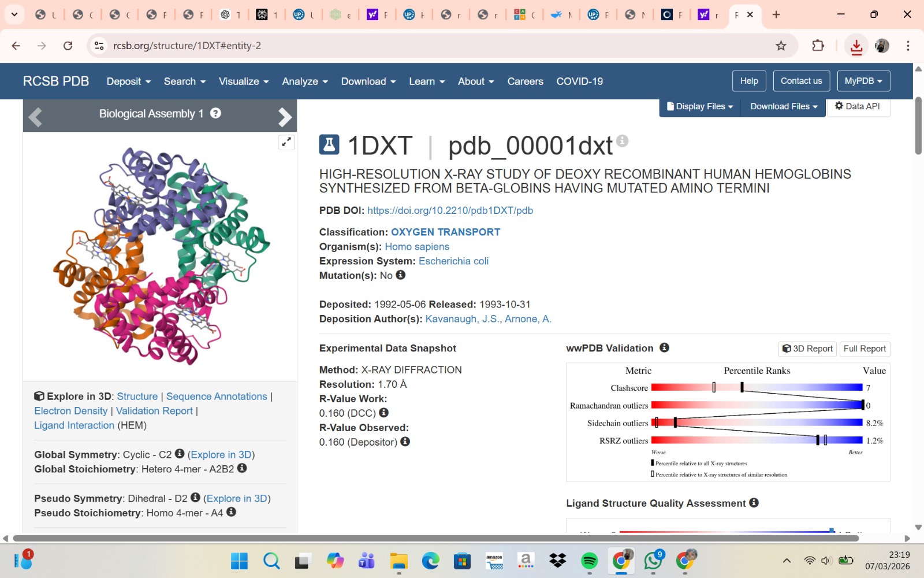Follow the PDB DOI link
The width and height of the screenshot is (924, 578).
coord(450,210)
